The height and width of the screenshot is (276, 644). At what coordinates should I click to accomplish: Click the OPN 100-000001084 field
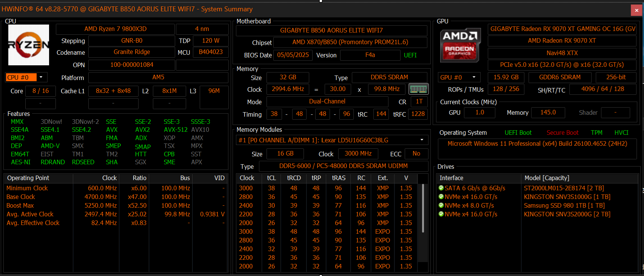132,65
